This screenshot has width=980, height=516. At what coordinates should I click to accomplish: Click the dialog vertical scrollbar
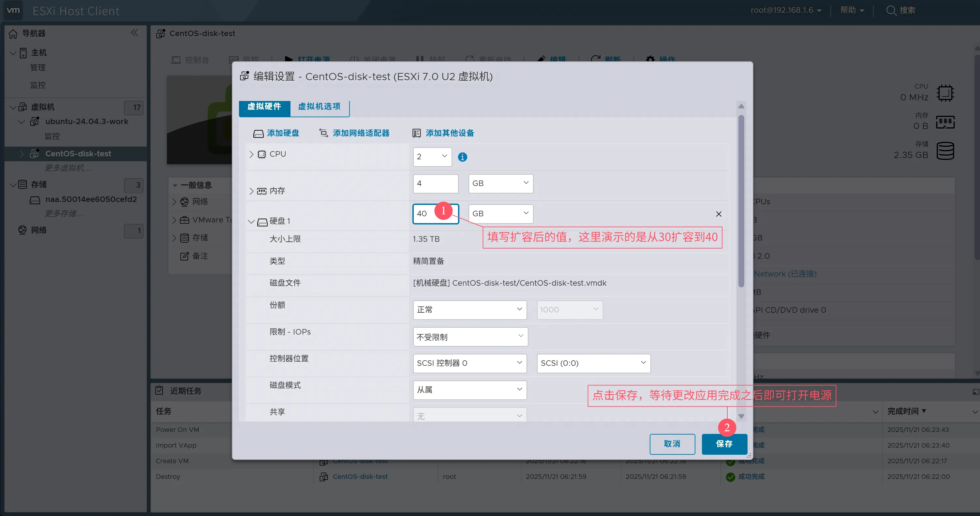[741, 202]
